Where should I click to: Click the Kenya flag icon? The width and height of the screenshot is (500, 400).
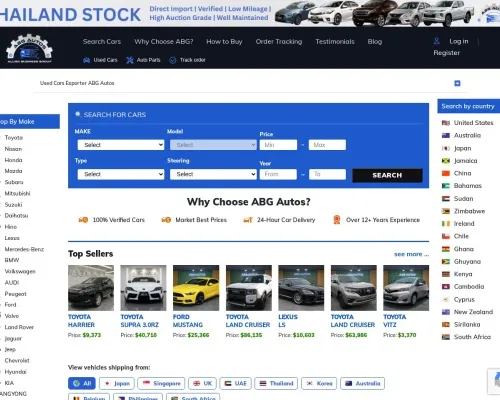click(446, 274)
